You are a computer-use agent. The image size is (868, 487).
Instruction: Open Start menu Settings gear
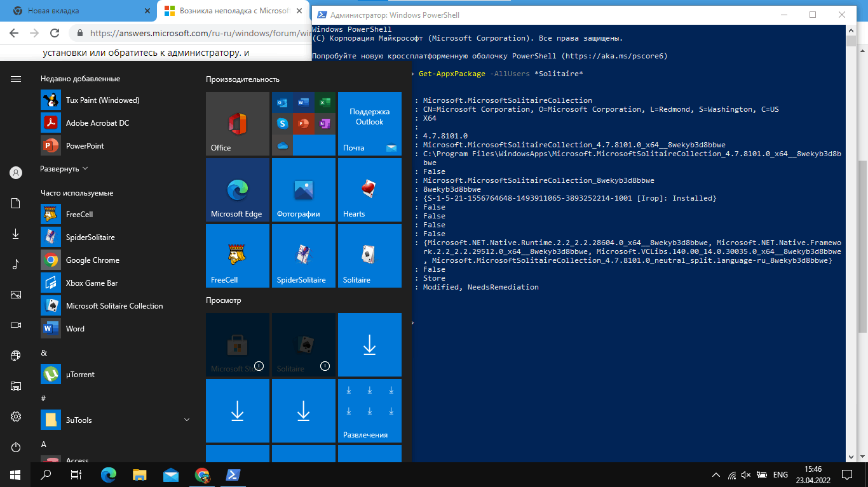point(16,417)
